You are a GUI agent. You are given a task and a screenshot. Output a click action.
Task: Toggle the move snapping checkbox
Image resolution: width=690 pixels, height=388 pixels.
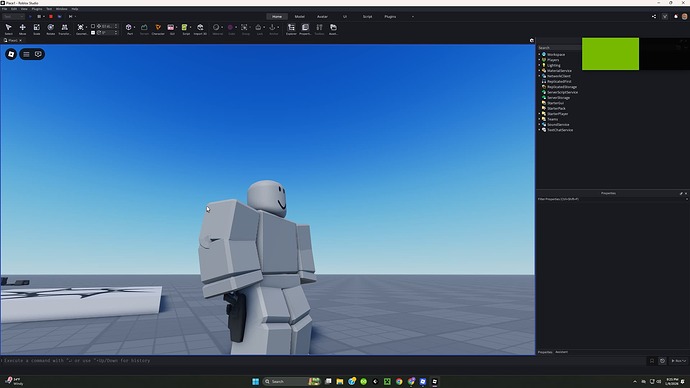tap(93, 26)
